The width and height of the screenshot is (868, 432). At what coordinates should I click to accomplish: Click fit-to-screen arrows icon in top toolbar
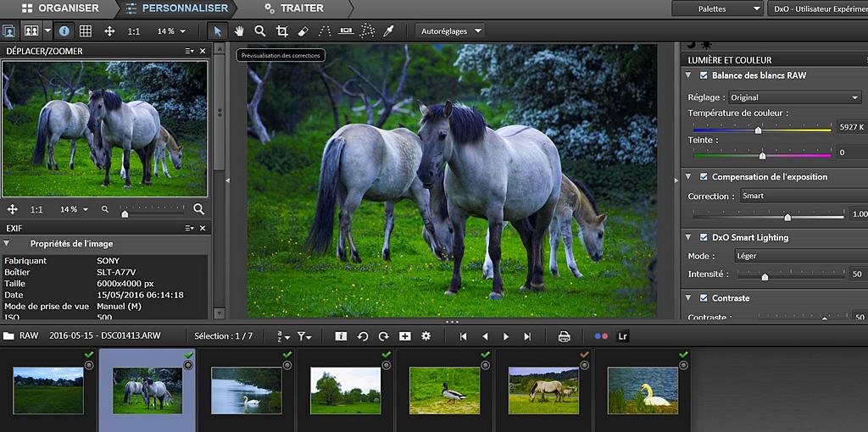[109, 31]
